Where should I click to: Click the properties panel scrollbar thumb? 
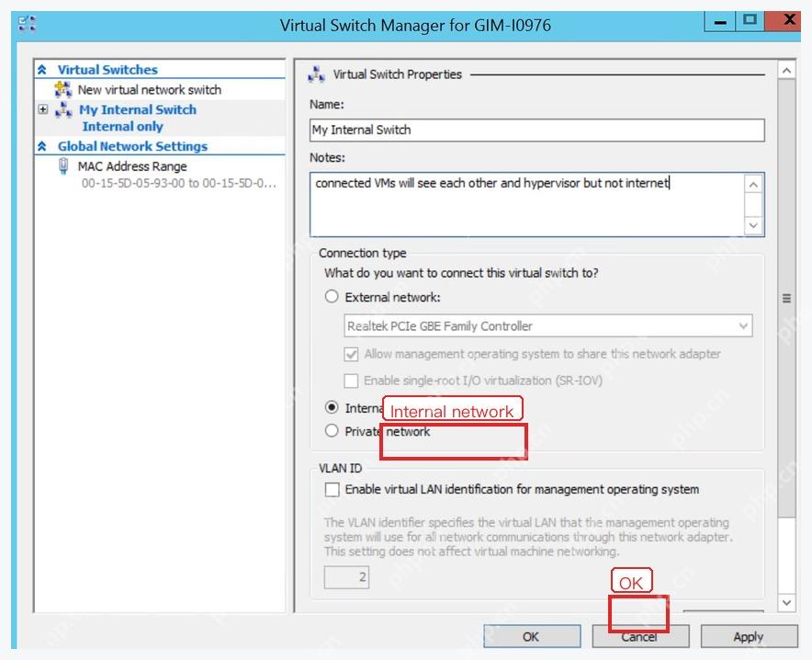click(786, 298)
